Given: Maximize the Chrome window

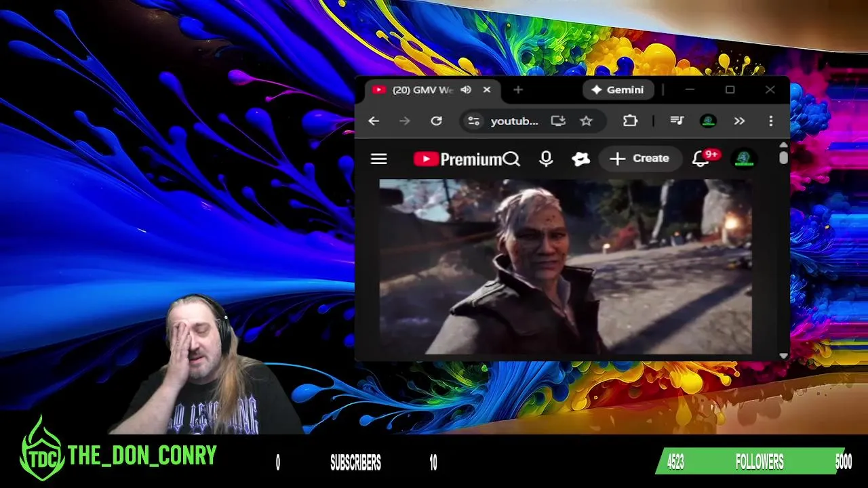Looking at the screenshot, I should point(730,89).
